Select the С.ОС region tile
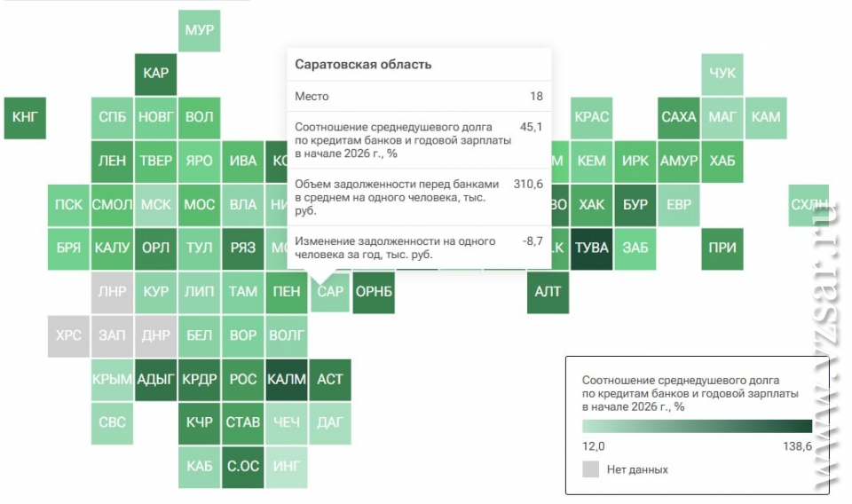 click(x=242, y=466)
